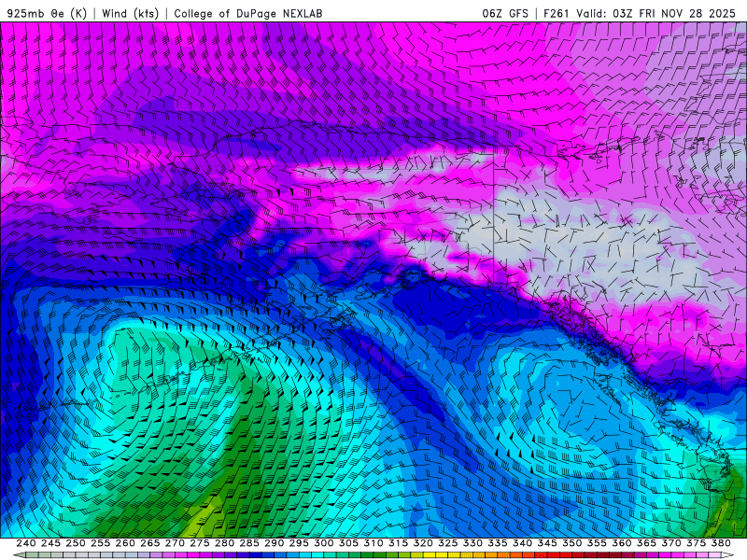Click the 345 value on the color scale
The image size is (747, 560).
(x=547, y=543)
